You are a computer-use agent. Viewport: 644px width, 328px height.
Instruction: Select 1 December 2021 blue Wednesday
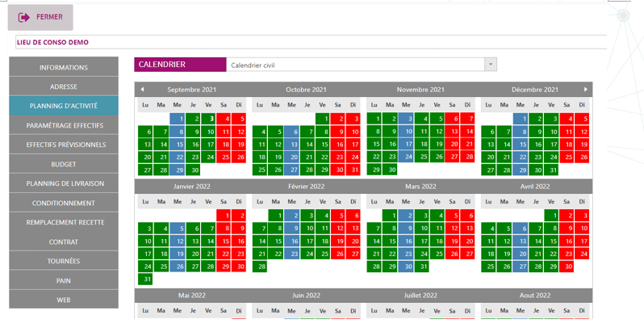click(520, 120)
